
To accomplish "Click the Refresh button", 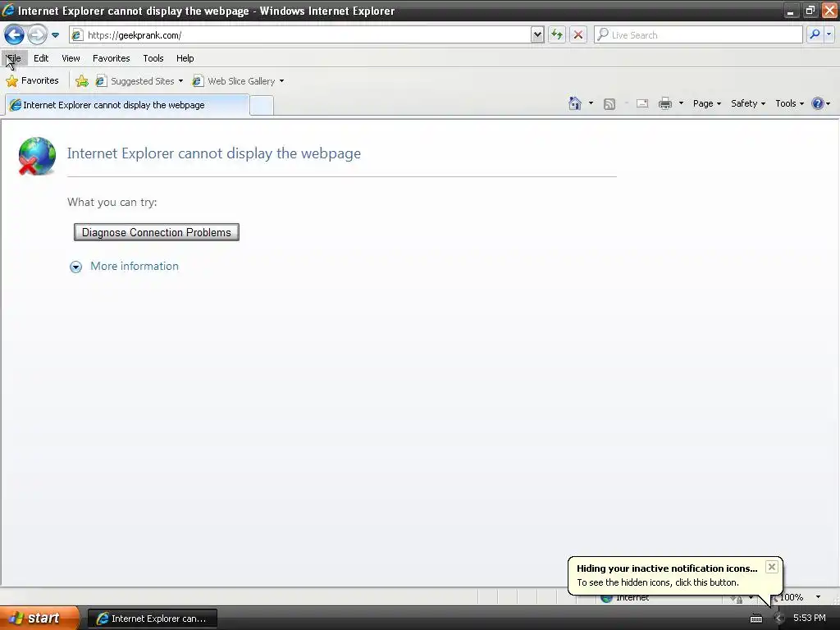I will (557, 35).
